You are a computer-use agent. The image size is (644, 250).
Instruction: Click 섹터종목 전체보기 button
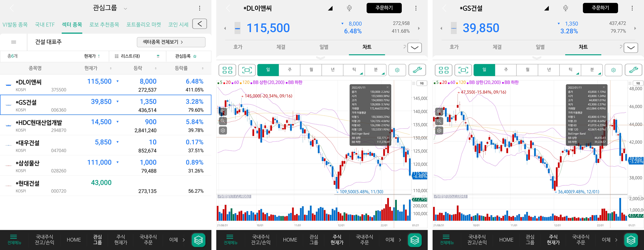(171, 42)
